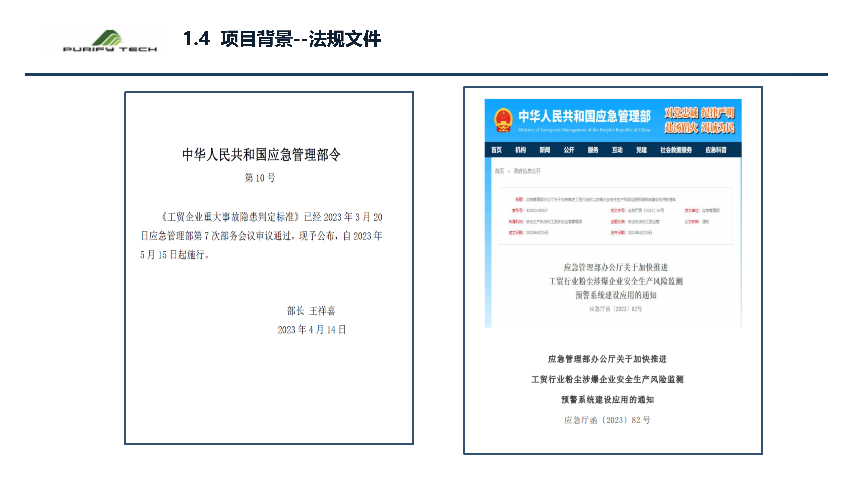The width and height of the screenshot is (868, 488).
Task: Click 首页 in the dark navigation bar
Action: point(496,150)
